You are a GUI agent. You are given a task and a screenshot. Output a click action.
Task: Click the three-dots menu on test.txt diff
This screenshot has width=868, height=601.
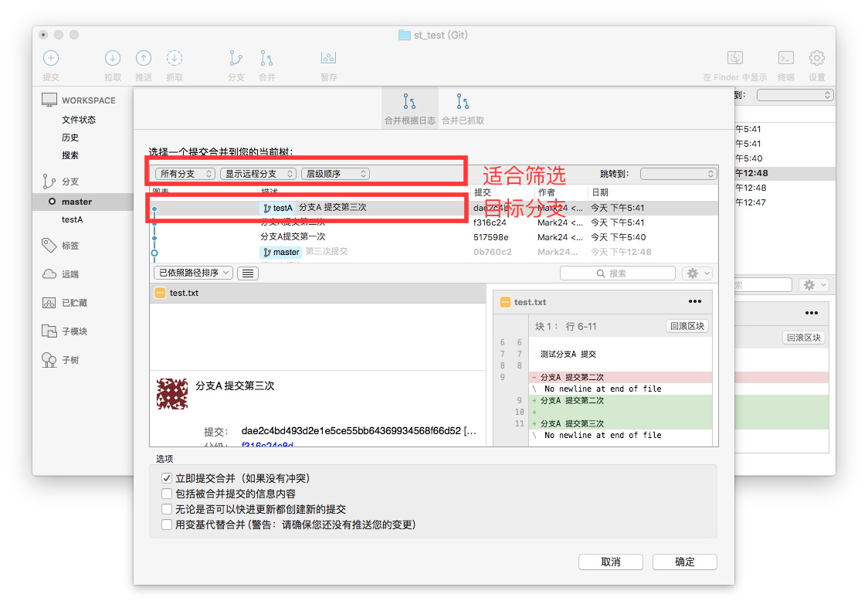point(695,301)
